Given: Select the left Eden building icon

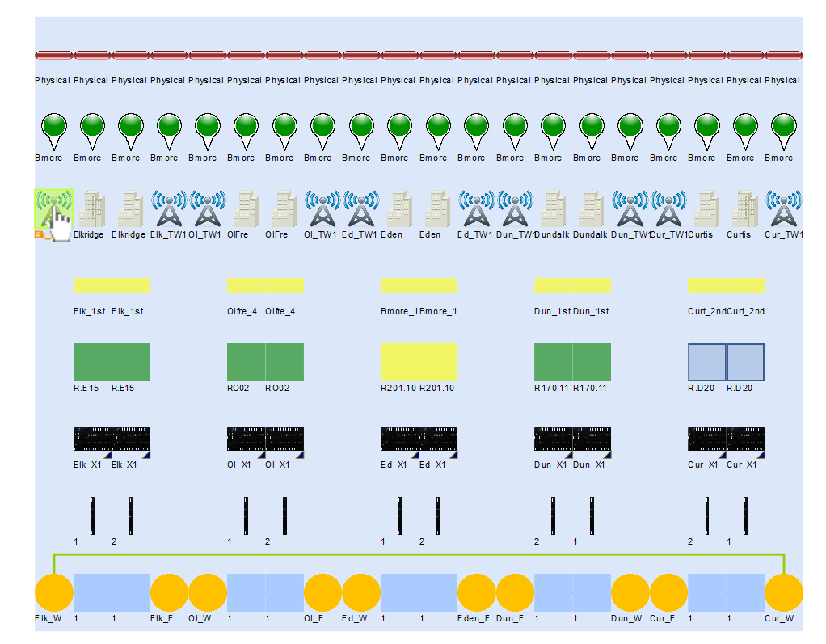Looking at the screenshot, I should pos(399,209).
